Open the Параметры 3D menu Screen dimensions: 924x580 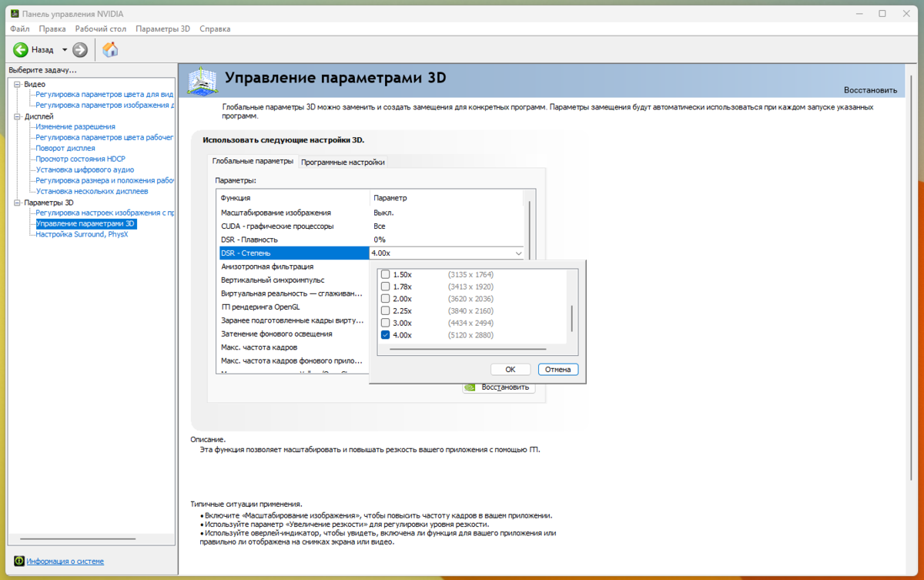[162, 28]
